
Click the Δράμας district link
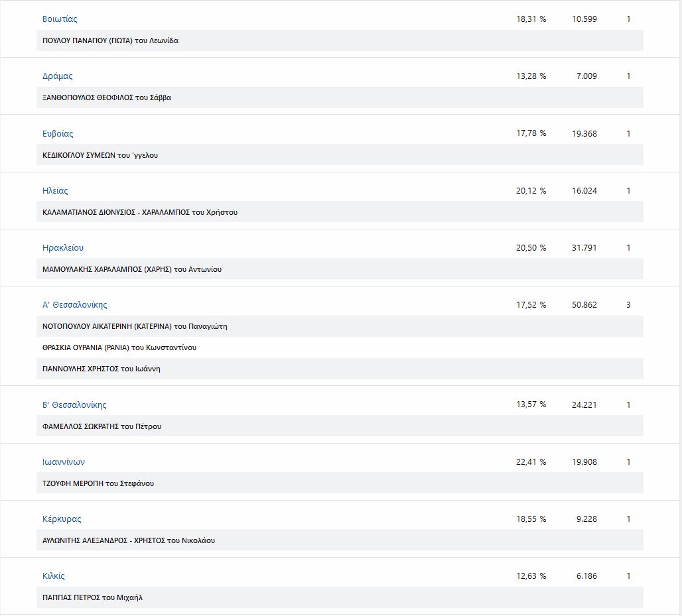coord(58,76)
